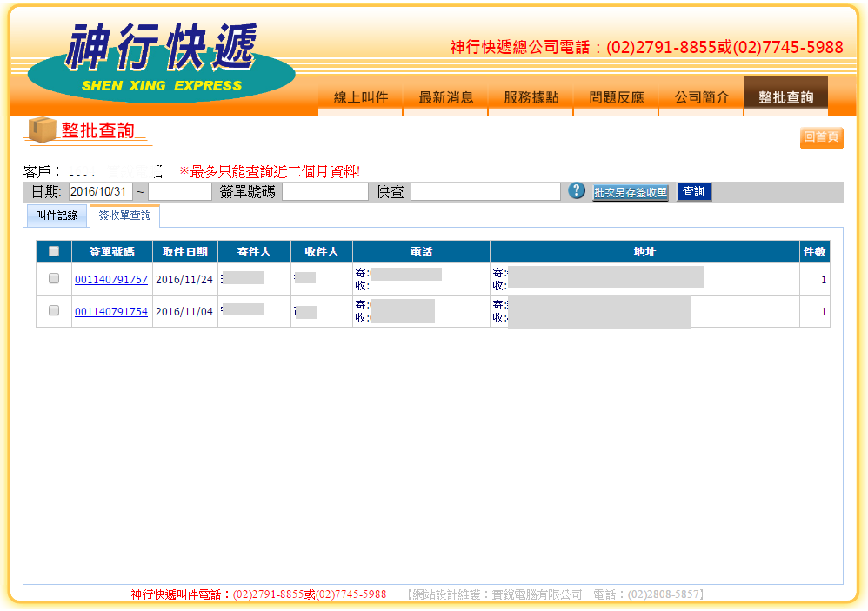Check the box for waybill 001140791757
868x611 pixels.
[x=54, y=279]
